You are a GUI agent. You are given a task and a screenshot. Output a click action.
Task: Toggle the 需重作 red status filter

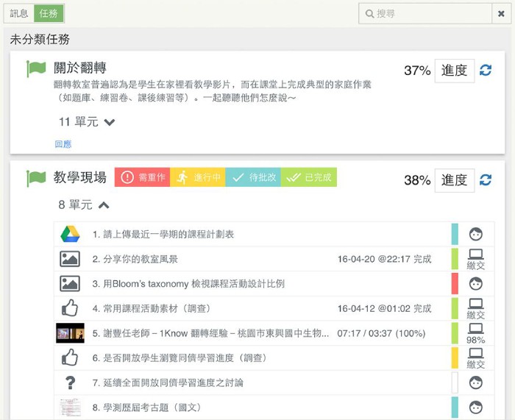(x=143, y=177)
